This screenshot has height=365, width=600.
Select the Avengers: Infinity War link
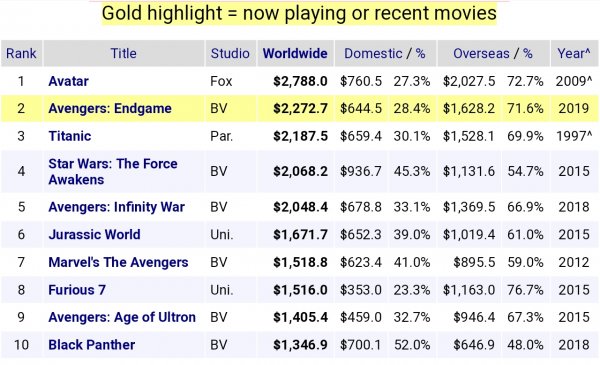pos(116,207)
